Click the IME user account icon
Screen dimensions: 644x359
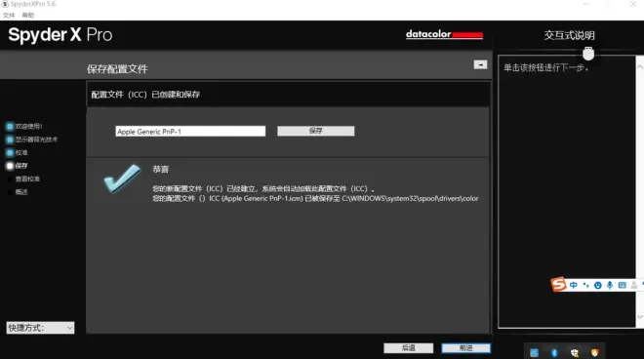point(634,285)
